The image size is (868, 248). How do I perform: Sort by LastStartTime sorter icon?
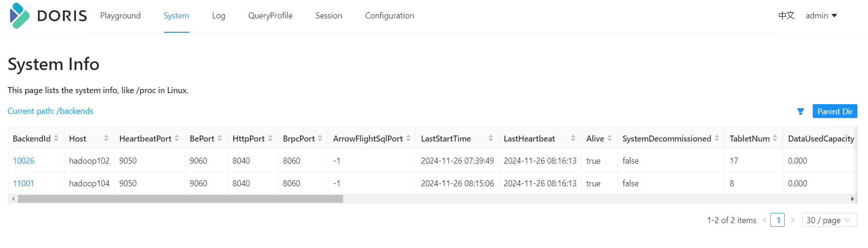491,138
